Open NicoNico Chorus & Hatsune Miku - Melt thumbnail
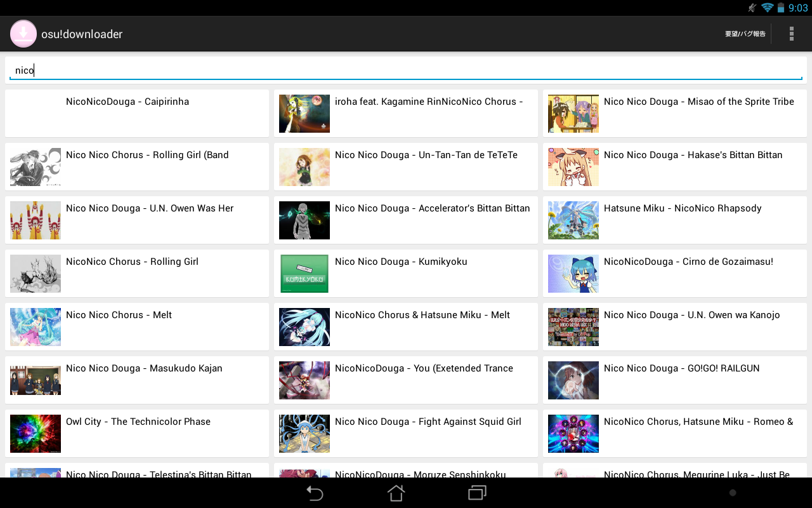This screenshot has height=508, width=812. tap(304, 327)
